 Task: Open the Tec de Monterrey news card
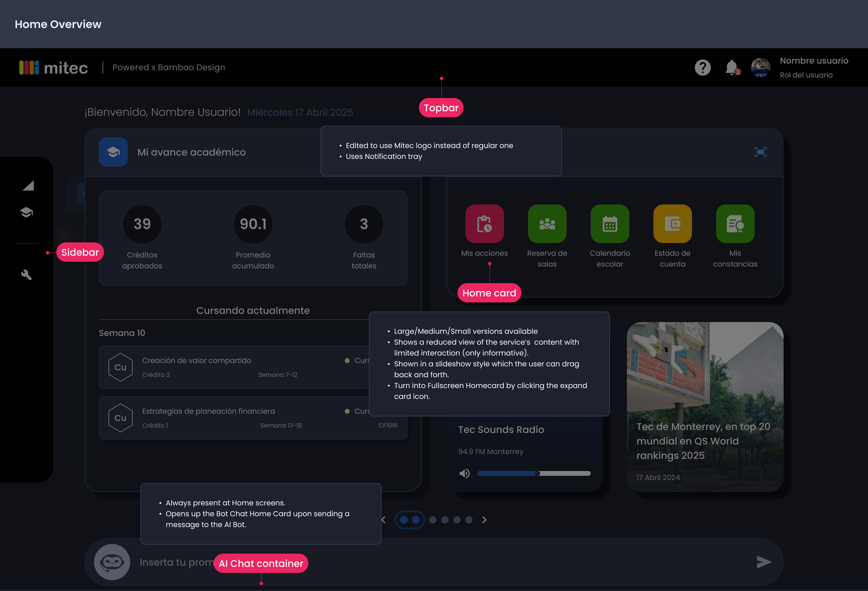pyautogui.click(x=705, y=407)
